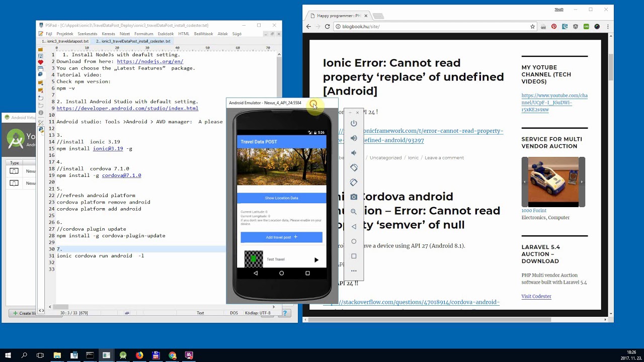Click the DOS status bar entry
This screenshot has height=362, width=644.
(x=234, y=313)
